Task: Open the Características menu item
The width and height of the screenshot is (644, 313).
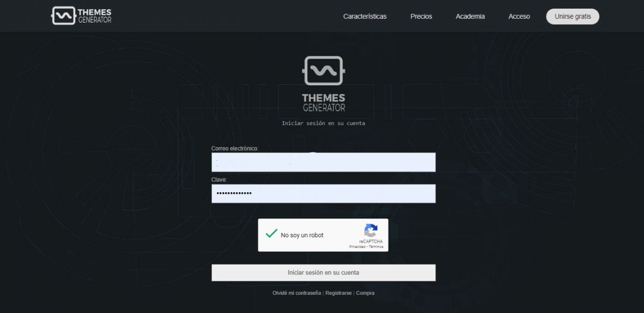Action: coord(365,17)
